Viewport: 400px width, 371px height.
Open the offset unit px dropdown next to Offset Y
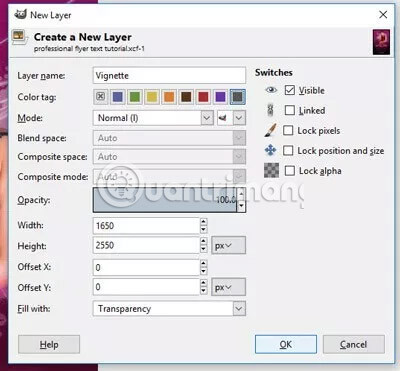[x=228, y=287]
